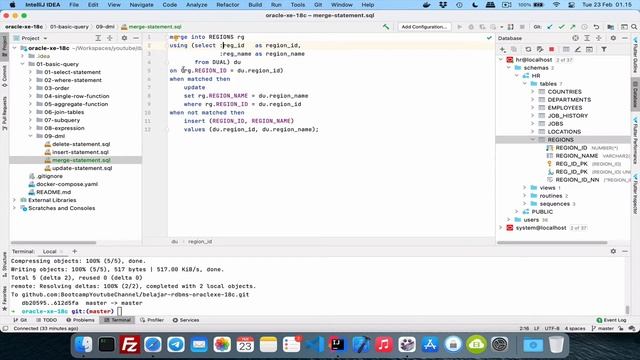Open the Navigate menu
Screen dimensions: 640x360
(141, 5)
